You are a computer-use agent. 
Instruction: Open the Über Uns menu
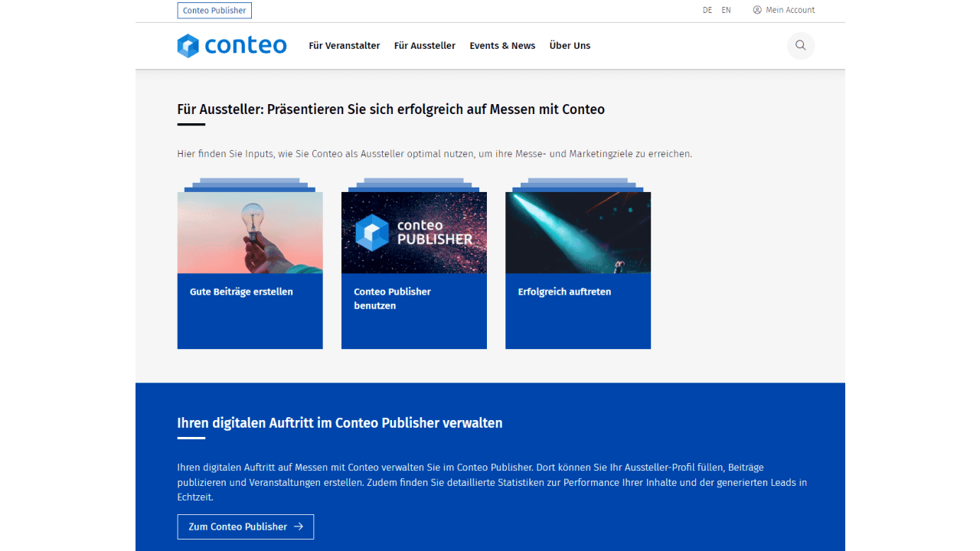click(x=570, y=46)
